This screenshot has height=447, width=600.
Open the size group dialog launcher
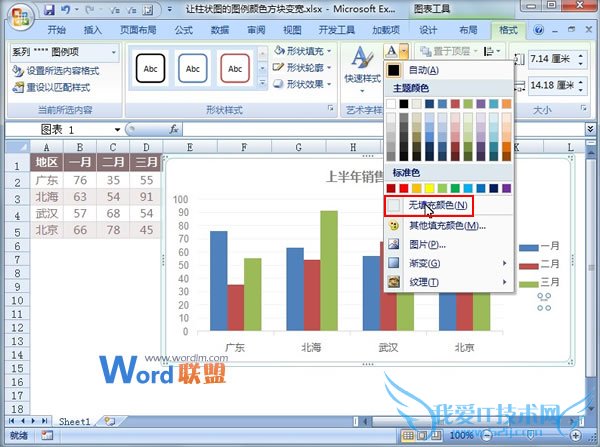[584, 108]
